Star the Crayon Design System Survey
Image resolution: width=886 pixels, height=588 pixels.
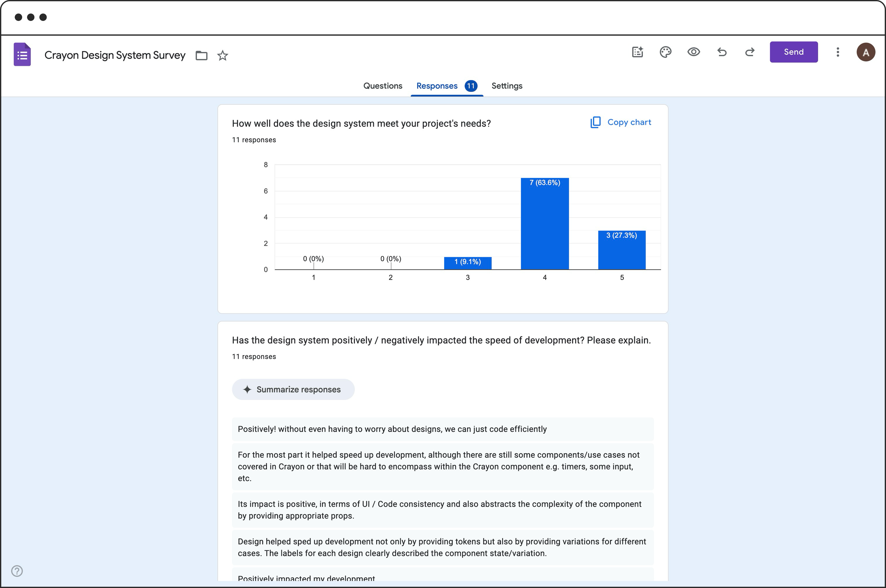[x=223, y=56]
